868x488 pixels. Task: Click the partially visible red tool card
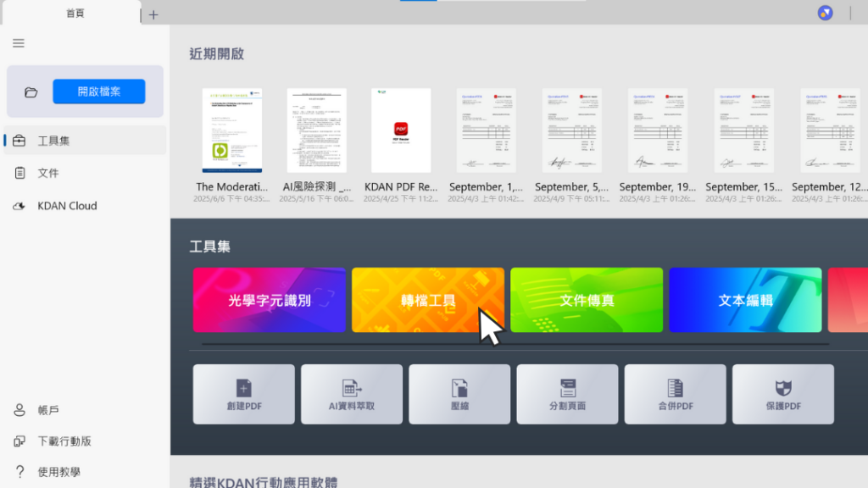coord(848,300)
